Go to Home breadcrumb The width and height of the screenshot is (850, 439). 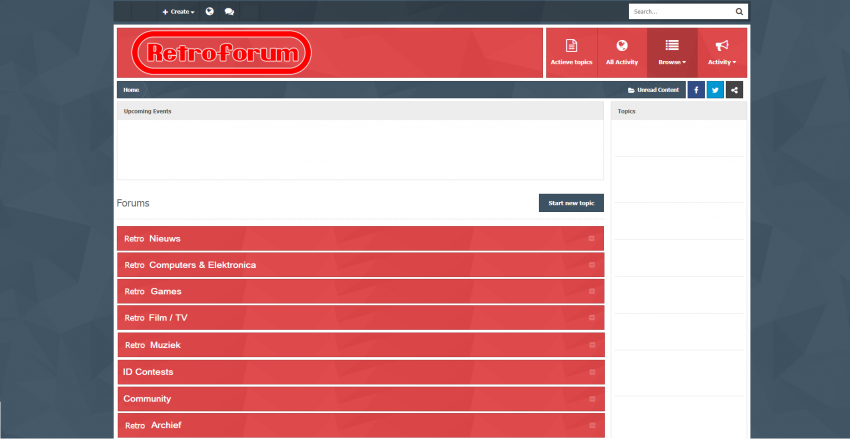click(x=131, y=90)
